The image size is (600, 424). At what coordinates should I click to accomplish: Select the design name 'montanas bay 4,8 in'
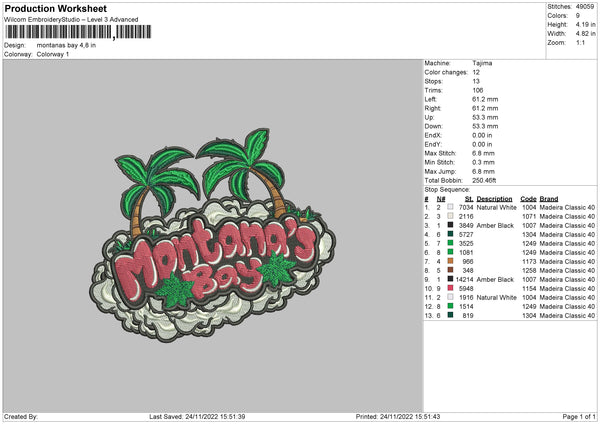66,45
